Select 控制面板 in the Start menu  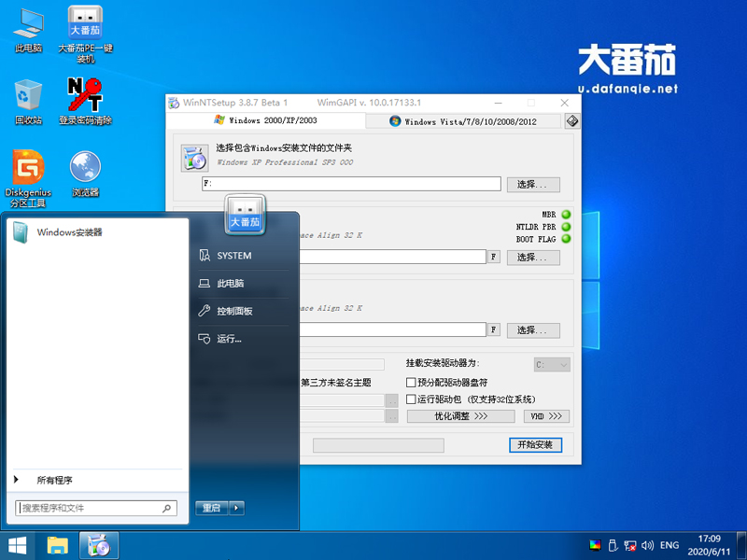coord(236,311)
